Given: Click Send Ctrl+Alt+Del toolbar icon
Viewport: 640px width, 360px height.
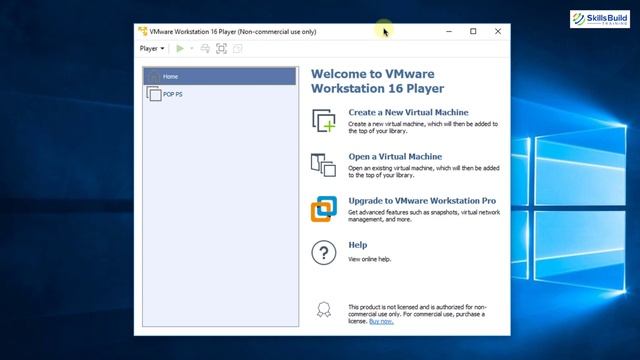Looking at the screenshot, I should tap(205, 49).
